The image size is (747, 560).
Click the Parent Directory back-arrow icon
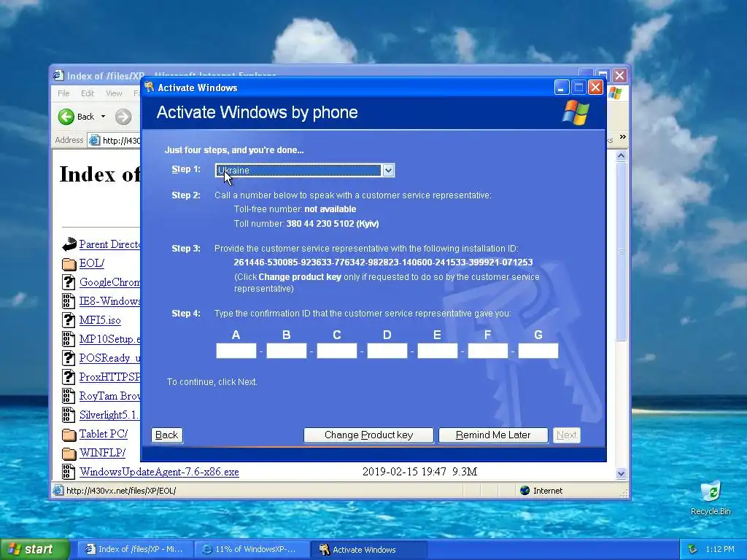(x=69, y=244)
